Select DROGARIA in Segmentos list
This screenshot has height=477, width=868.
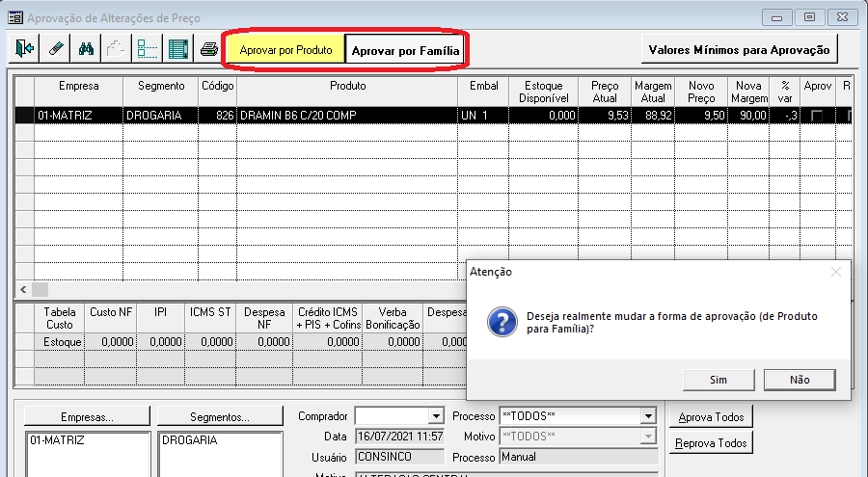tap(190, 440)
